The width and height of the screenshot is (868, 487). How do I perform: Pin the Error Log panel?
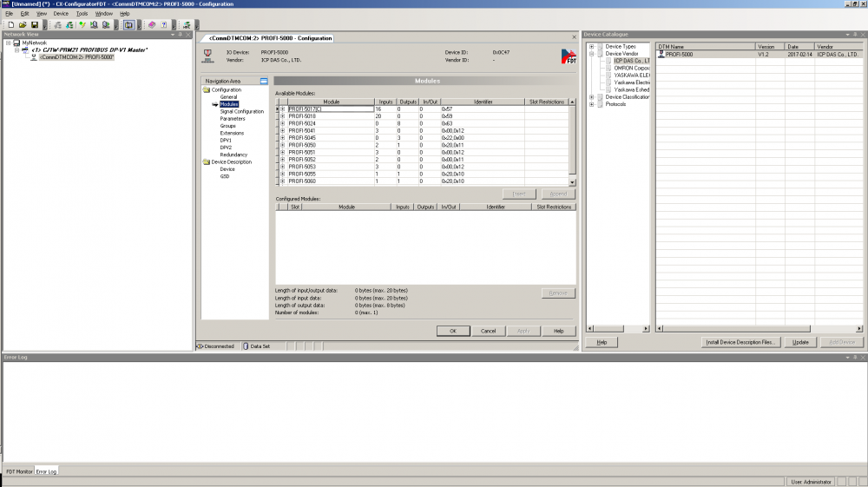pyautogui.click(x=855, y=358)
